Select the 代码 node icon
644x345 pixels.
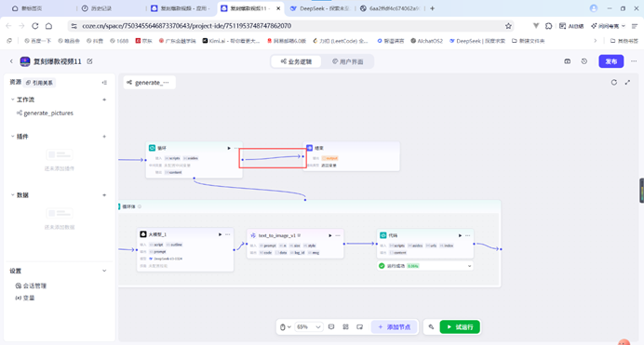(x=383, y=235)
